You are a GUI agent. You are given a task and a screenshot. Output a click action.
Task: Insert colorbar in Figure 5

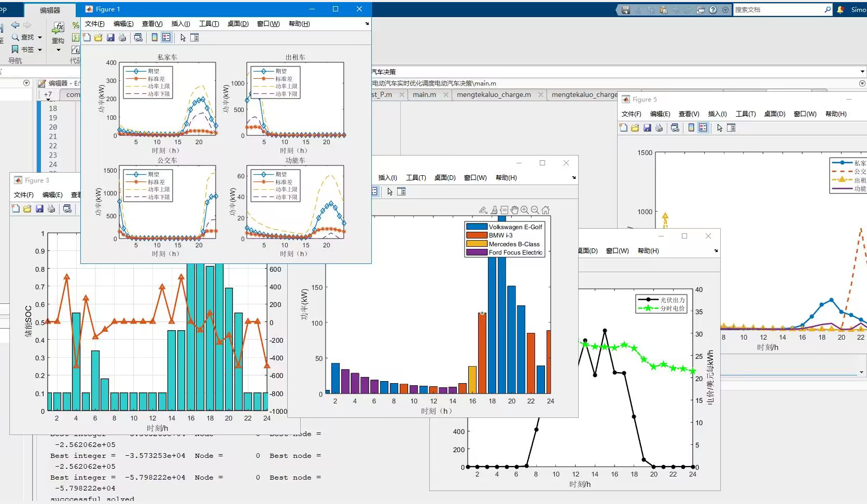pos(691,128)
